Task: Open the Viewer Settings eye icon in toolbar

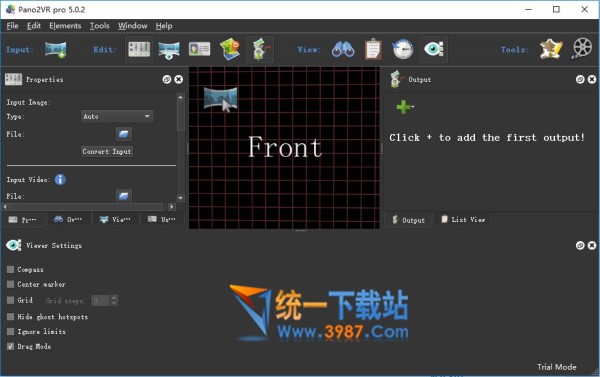Action: tap(434, 49)
